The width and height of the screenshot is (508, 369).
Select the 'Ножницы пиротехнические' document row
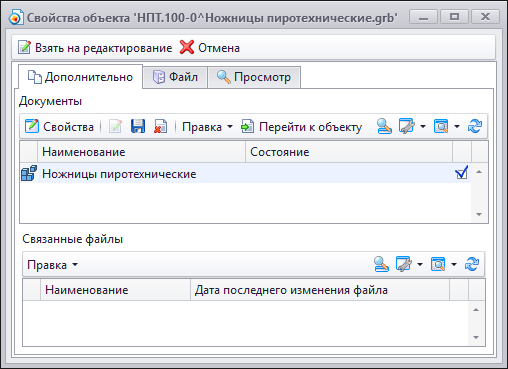[245, 174]
